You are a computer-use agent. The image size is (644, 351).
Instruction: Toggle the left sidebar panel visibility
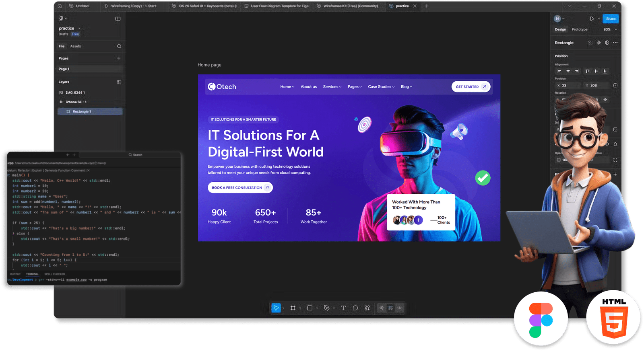[x=118, y=18]
